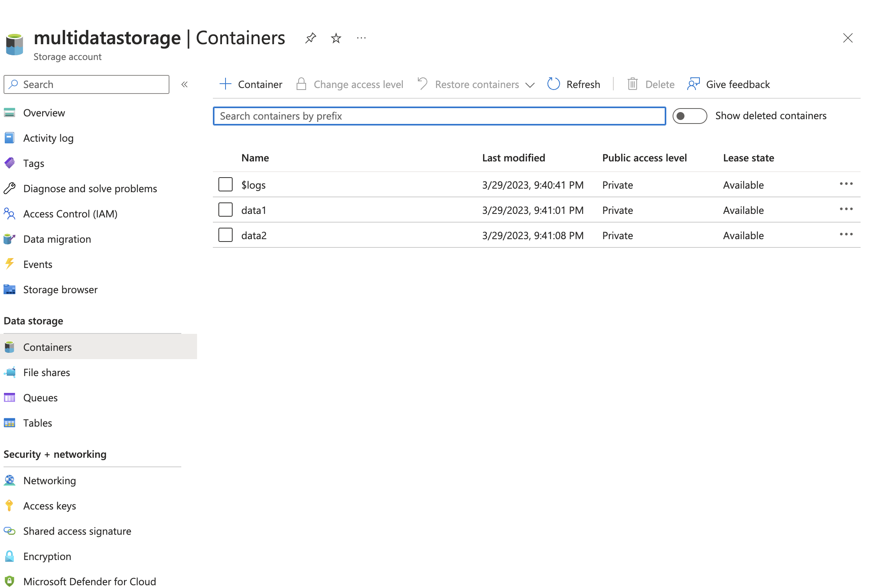
Task: Collapse the left sidebar menu
Action: (x=184, y=84)
